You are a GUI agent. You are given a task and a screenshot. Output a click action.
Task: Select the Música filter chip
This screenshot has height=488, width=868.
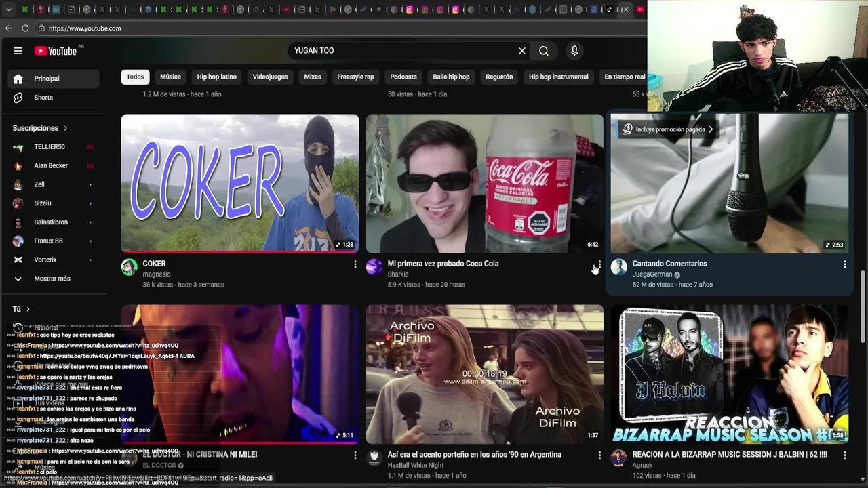click(170, 77)
